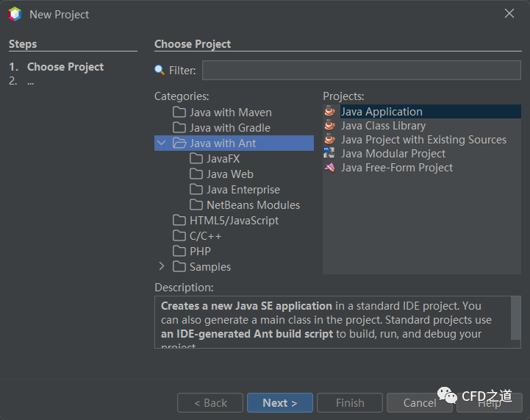The image size is (530, 420).
Task: Click the Java Modular Project icon
Action: (329, 154)
